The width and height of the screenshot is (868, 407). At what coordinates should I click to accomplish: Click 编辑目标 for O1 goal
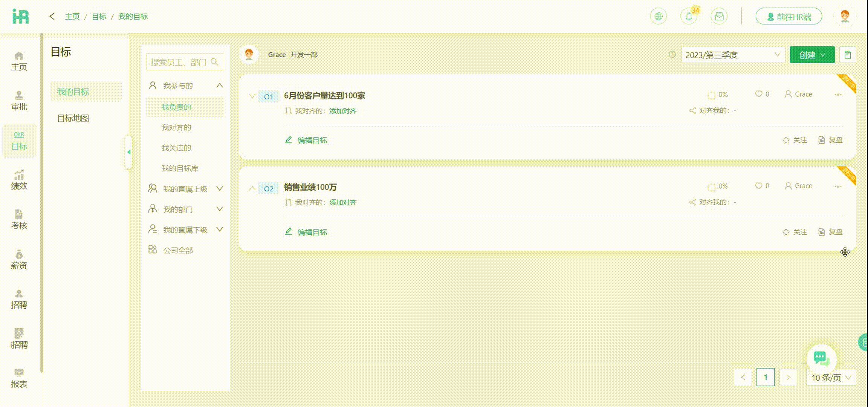pyautogui.click(x=306, y=140)
